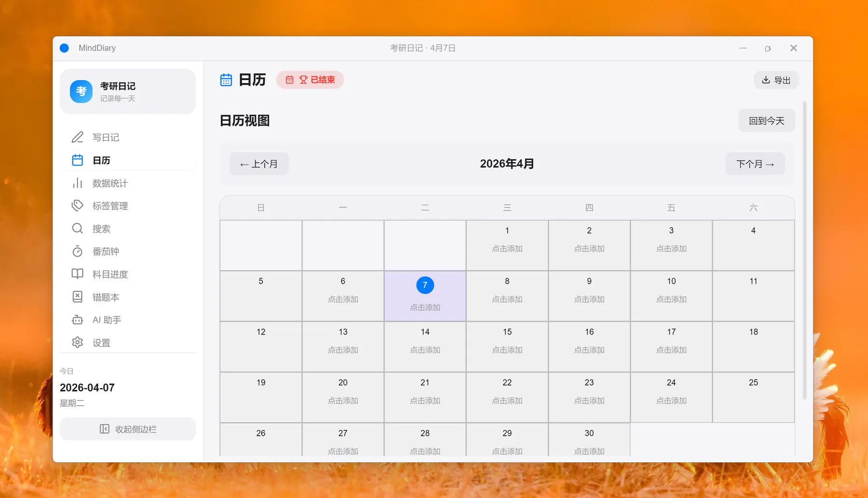Click the pencil icon for 写日记
The width and height of the screenshot is (868, 498).
click(77, 138)
